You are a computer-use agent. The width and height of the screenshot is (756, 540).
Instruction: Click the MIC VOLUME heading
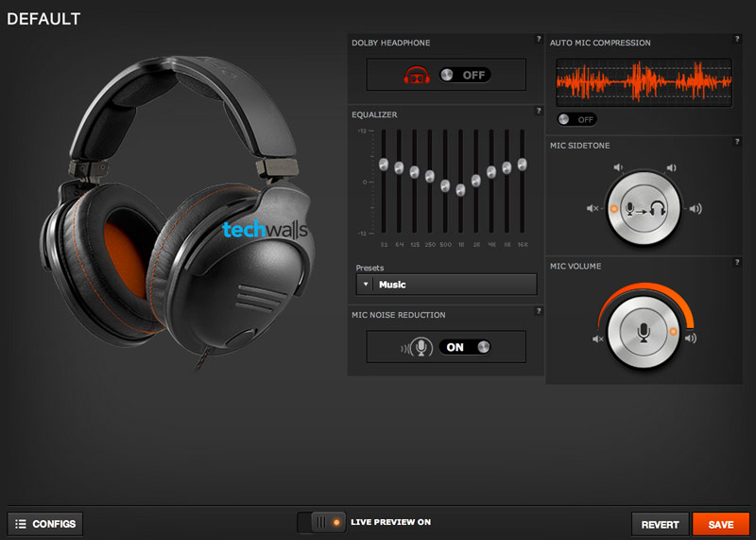tap(576, 267)
